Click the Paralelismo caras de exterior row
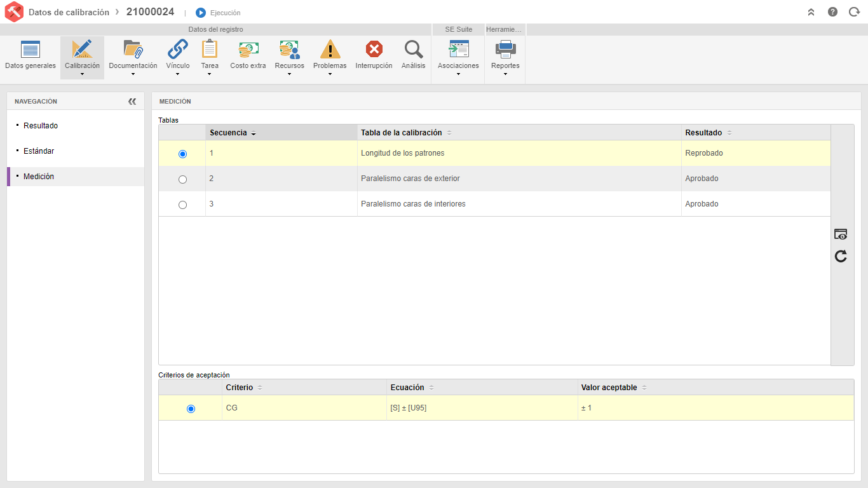The height and width of the screenshot is (488, 868). coord(494,179)
